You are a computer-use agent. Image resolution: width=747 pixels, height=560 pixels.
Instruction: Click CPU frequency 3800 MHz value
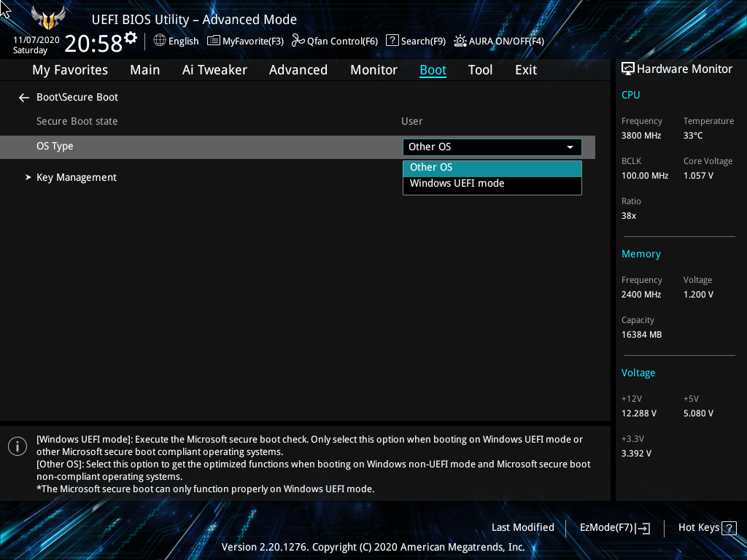click(x=641, y=135)
